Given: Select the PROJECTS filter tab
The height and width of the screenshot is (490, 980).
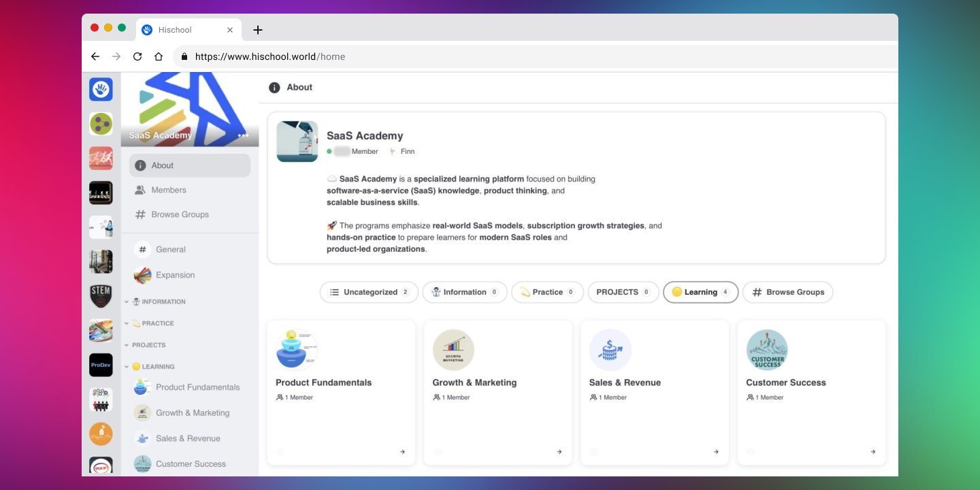Looking at the screenshot, I should point(623,292).
